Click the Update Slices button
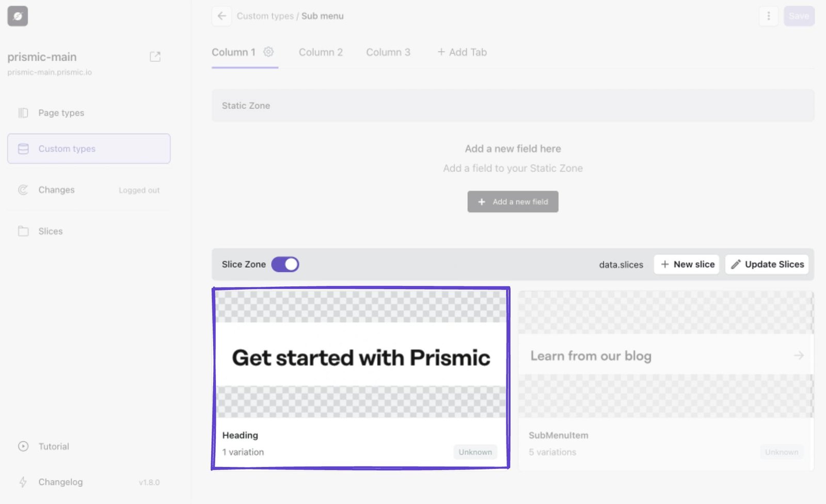The width and height of the screenshot is (826, 504). (x=767, y=264)
